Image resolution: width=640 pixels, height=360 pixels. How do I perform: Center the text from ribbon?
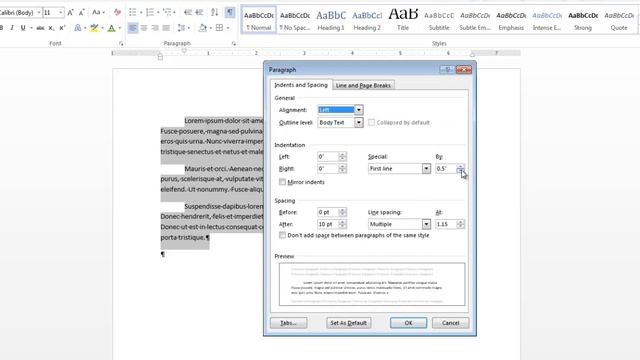(144, 28)
